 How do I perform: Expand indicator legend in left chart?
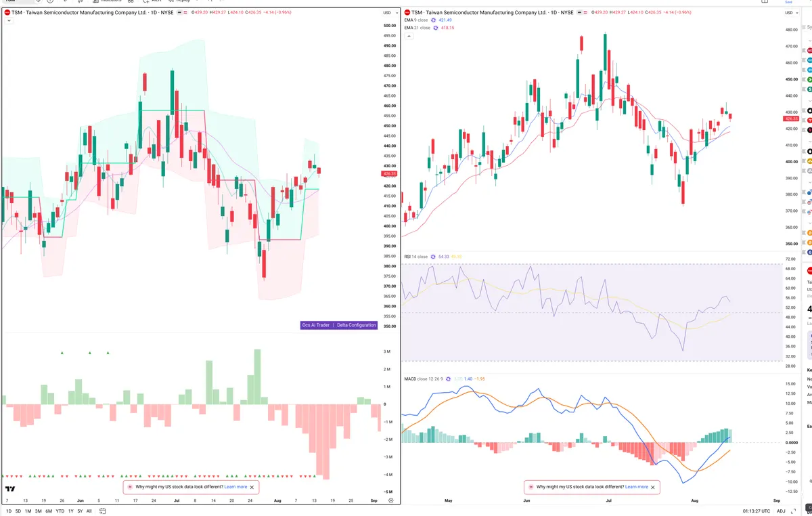tap(9, 21)
